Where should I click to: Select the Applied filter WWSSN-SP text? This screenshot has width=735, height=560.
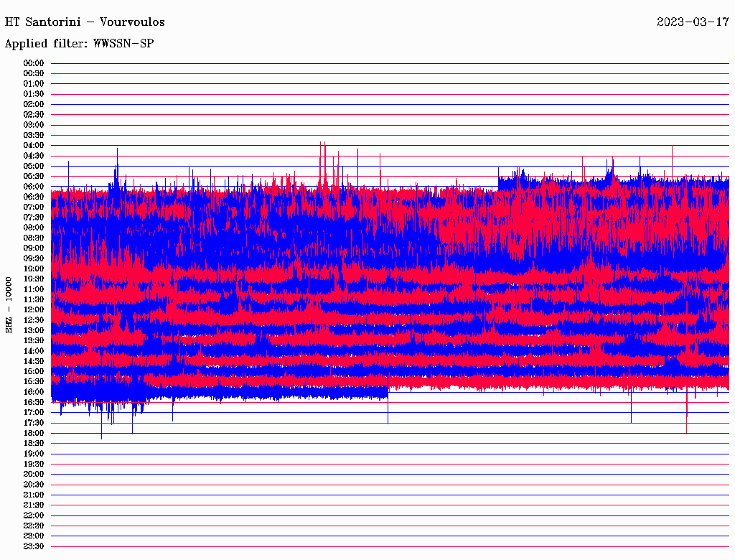pos(79,44)
